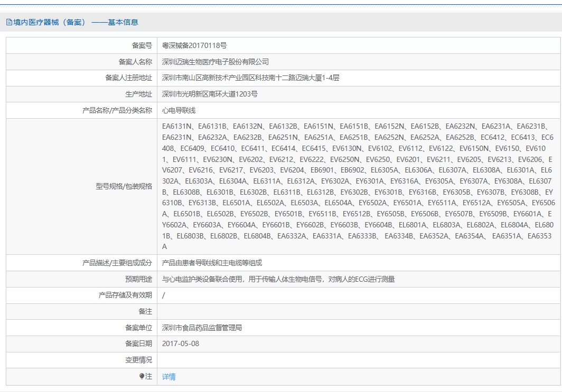Click the 生产地址 label

coord(139,94)
